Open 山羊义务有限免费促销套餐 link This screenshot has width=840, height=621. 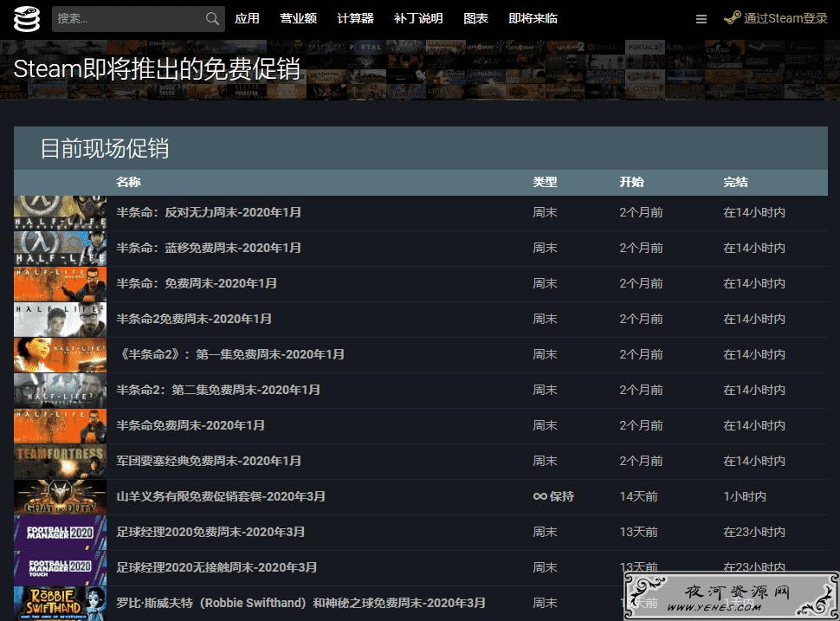[x=221, y=496]
